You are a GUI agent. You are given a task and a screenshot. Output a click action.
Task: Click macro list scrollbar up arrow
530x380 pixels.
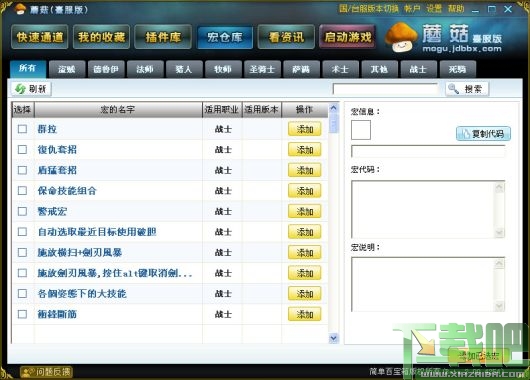pyautogui.click(x=333, y=108)
